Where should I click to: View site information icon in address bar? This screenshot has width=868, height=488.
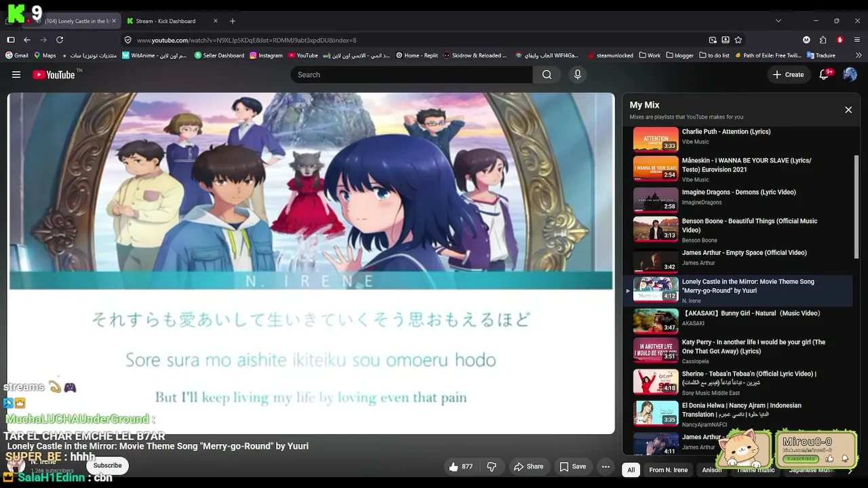click(128, 40)
